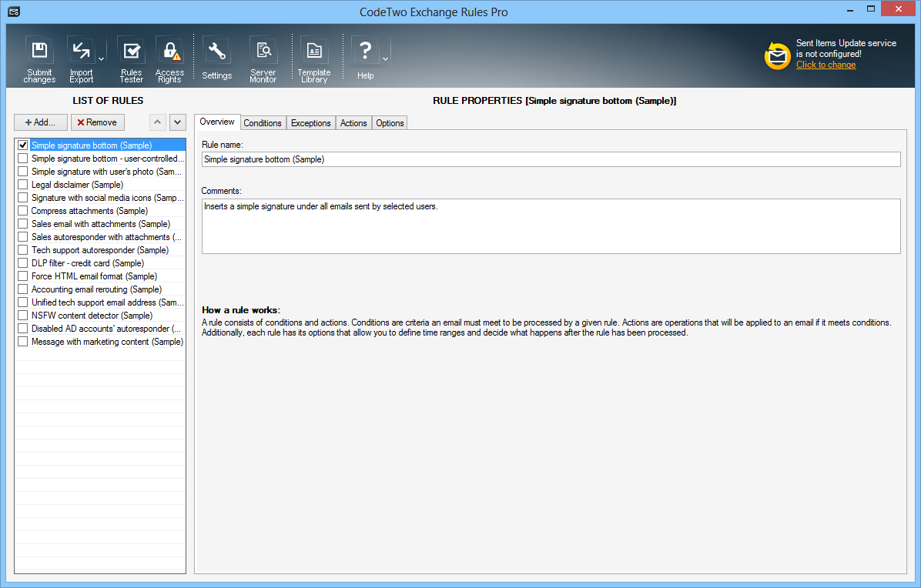This screenshot has height=588, width=921.
Task: Launch the Rules Tester
Action: 132,59
